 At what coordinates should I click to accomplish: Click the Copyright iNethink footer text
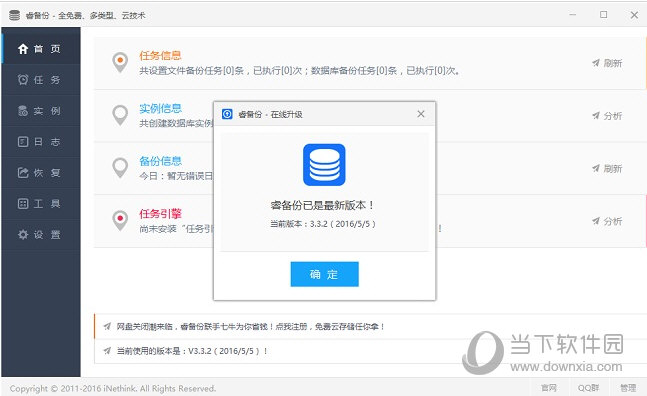113,389
